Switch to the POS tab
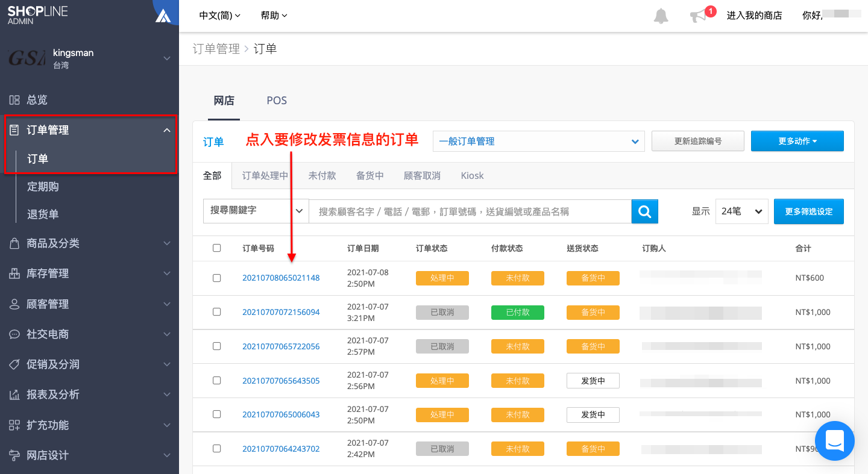This screenshot has height=474, width=868. coord(277,101)
